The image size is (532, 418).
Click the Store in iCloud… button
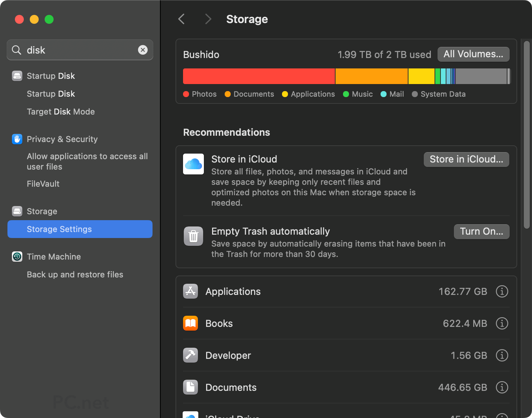467,160
